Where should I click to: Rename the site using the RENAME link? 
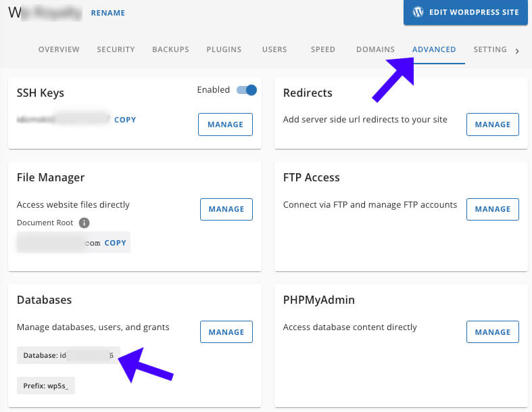pyautogui.click(x=108, y=13)
